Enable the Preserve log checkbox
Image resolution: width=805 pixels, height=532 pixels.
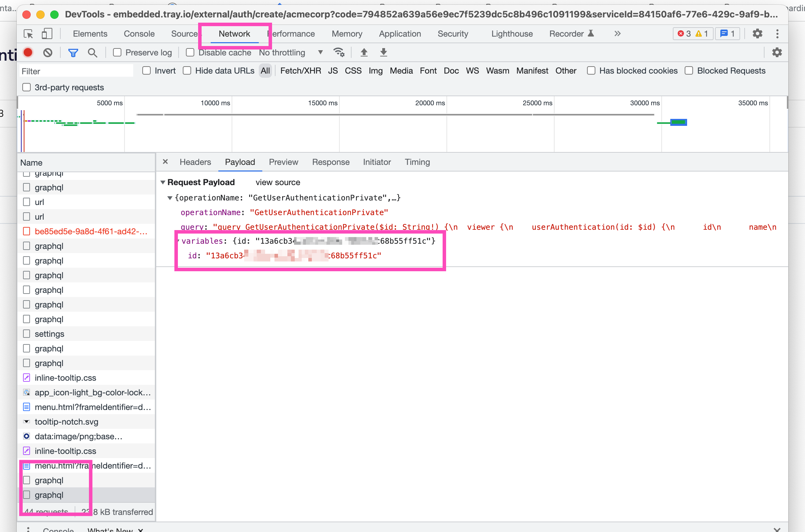117,53
